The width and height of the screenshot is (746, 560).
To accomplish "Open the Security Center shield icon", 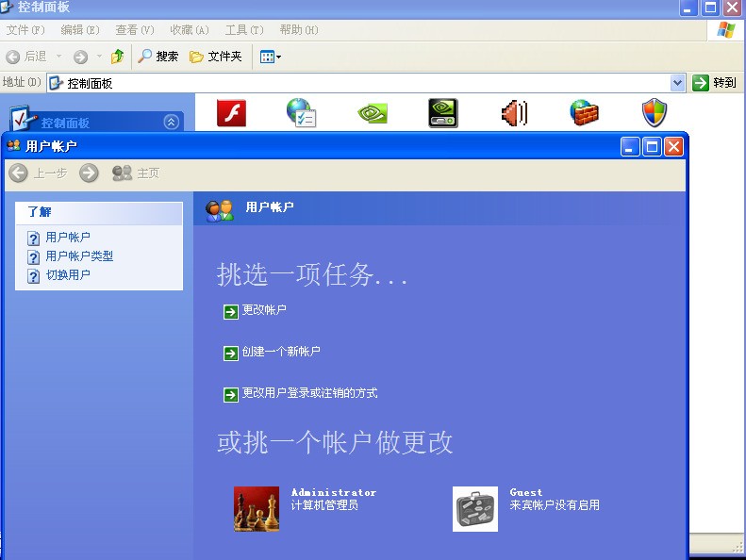I will click(655, 113).
